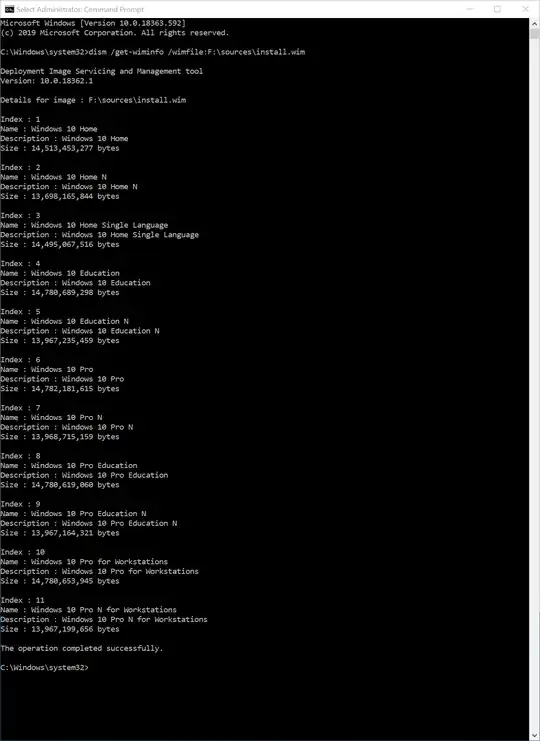Image resolution: width=540 pixels, height=741 pixels.
Task: Click the 'Index : 8' line
Action: [x=20, y=456]
